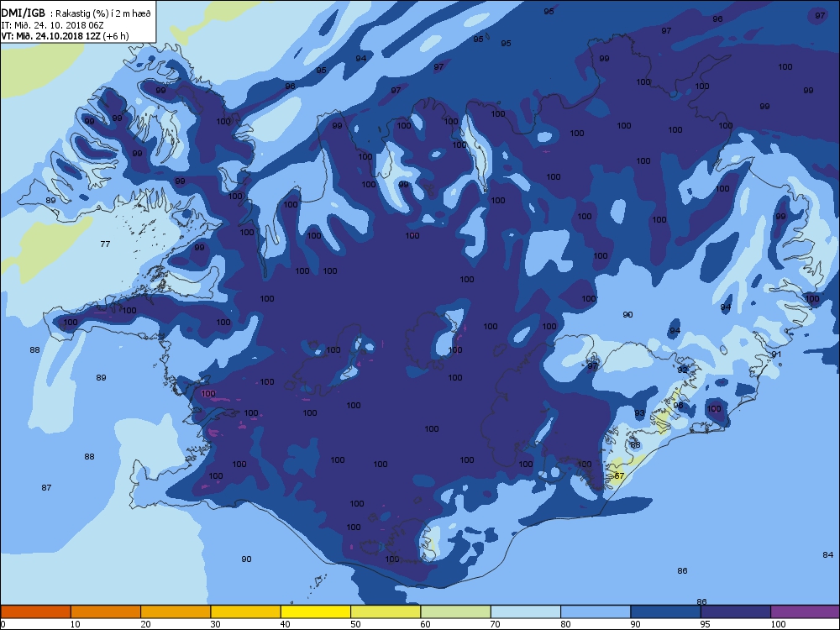Viewport: 840px width, 630px height.
Task: Click the 77 humidity value on the map
Action: pos(106,244)
